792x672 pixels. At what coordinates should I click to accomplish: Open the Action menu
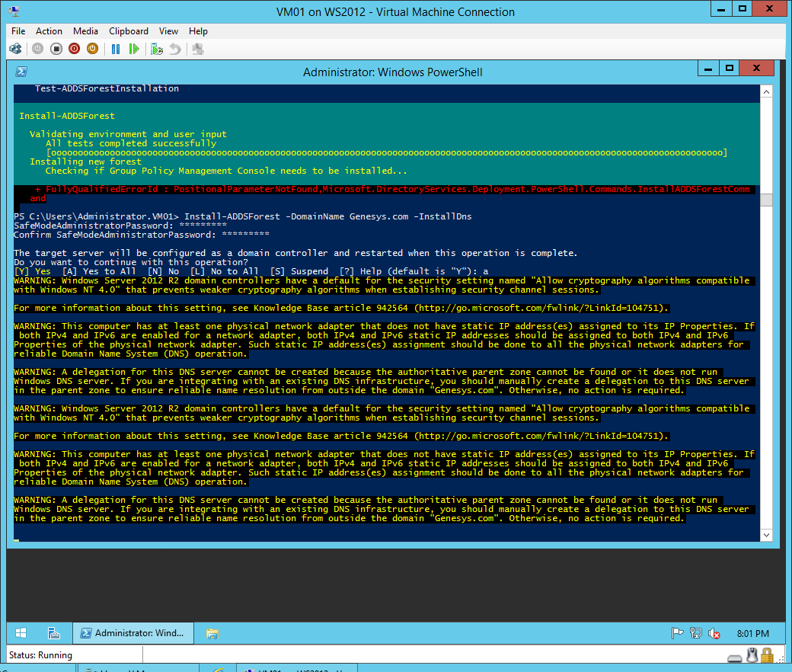(49, 31)
